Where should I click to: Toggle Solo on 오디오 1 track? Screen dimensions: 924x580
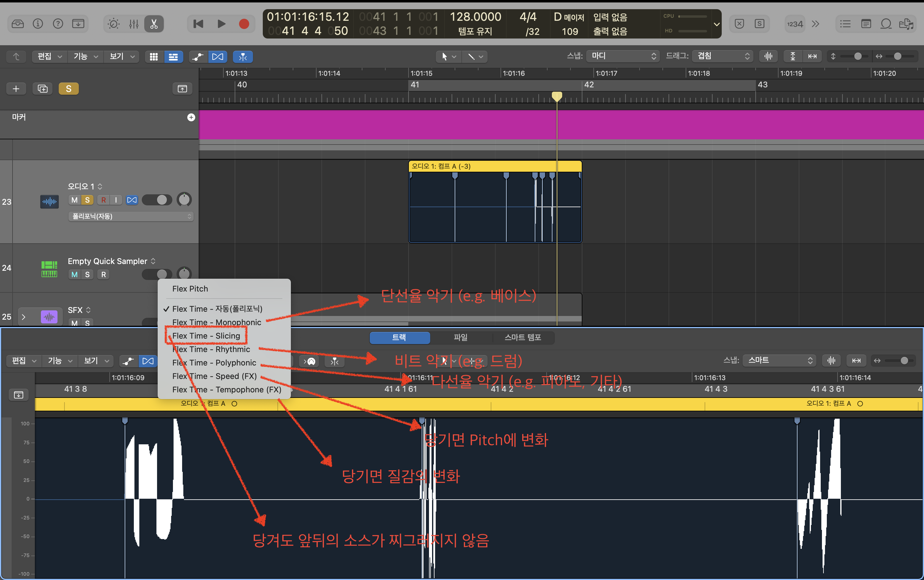pyautogui.click(x=87, y=200)
